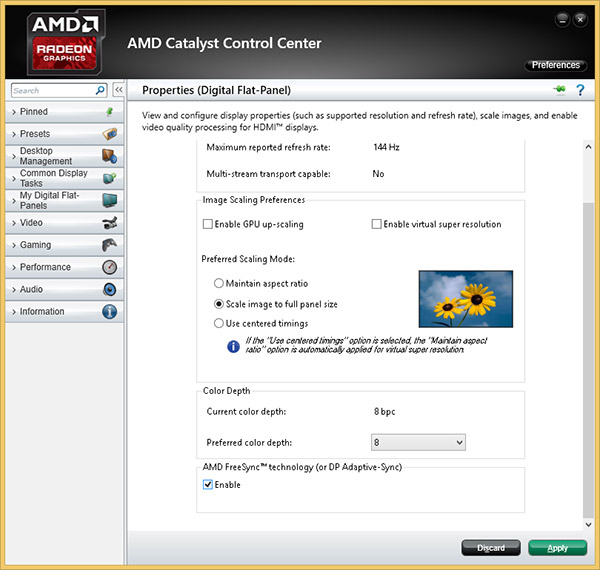This screenshot has height=570, width=600.
Task: Open the Presets menu item
Action: [x=65, y=134]
